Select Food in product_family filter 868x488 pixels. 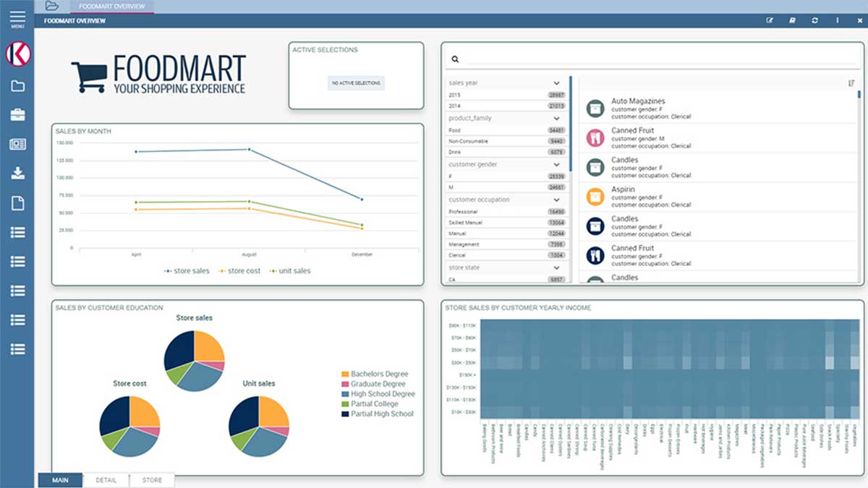pyautogui.click(x=506, y=130)
